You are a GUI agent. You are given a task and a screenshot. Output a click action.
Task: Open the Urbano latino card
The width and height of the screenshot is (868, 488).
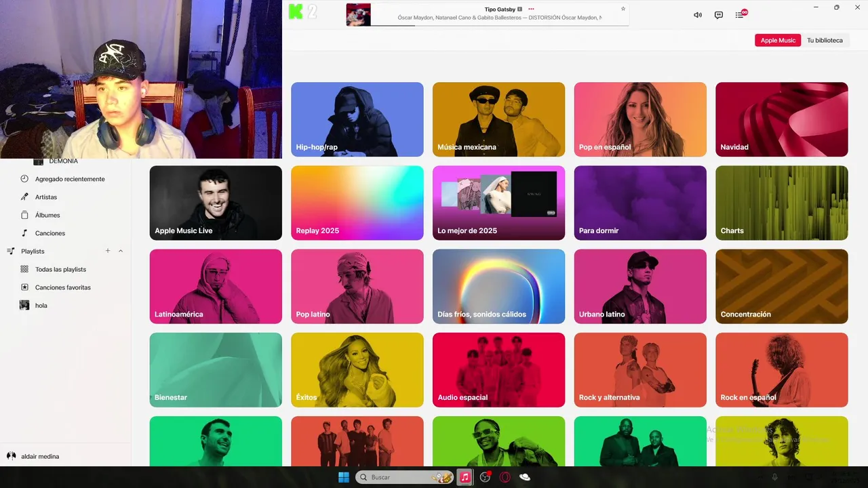640,286
